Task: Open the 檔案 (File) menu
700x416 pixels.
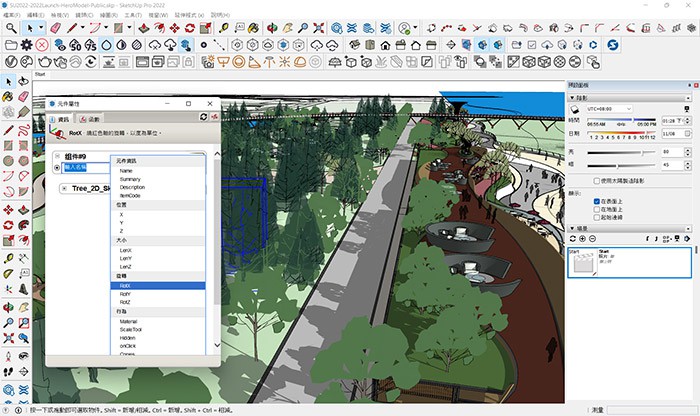Action: pyautogui.click(x=10, y=16)
